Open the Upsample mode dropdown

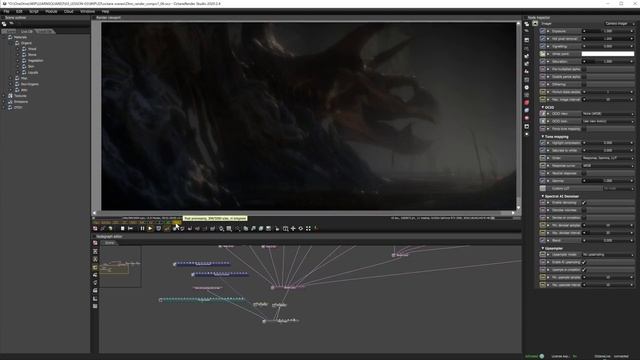coord(608,255)
